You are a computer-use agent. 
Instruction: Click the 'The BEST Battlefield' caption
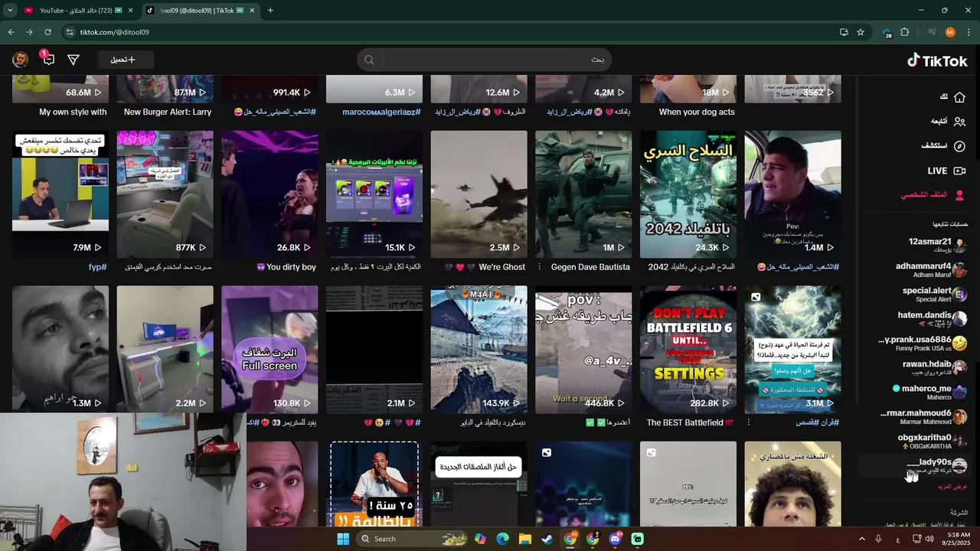684,422
